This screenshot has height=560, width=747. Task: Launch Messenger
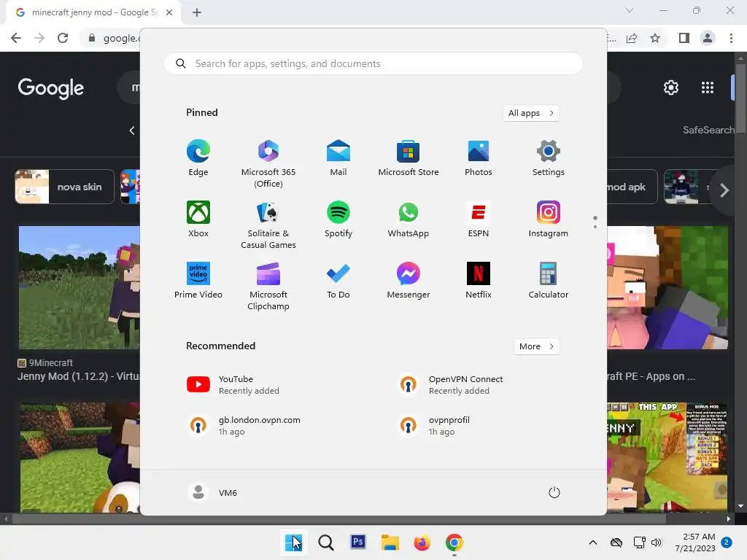[409, 281]
